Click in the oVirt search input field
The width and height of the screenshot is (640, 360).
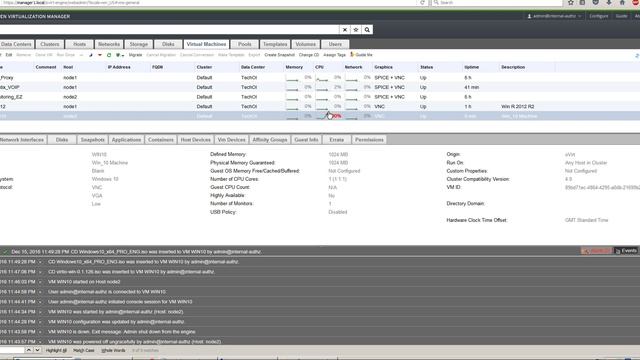(169, 30)
